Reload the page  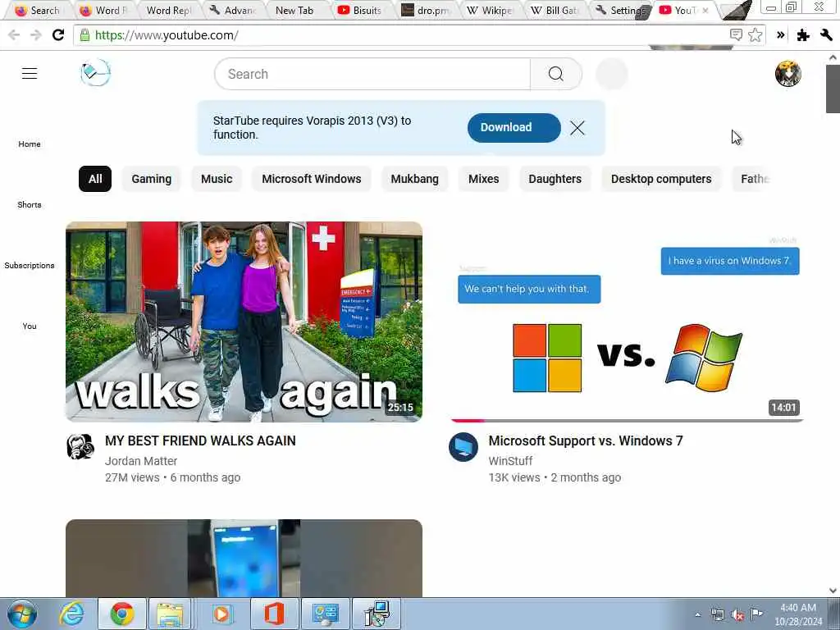pyautogui.click(x=58, y=35)
